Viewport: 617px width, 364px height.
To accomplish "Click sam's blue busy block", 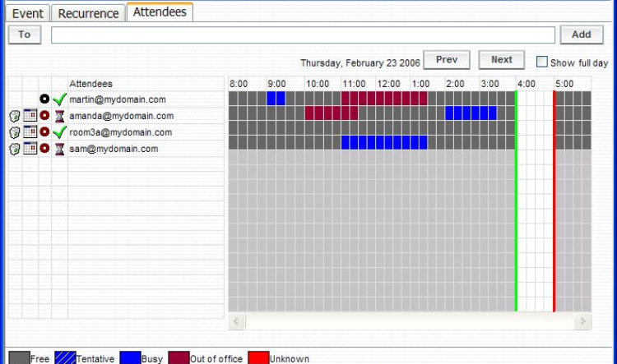I will coord(384,143).
